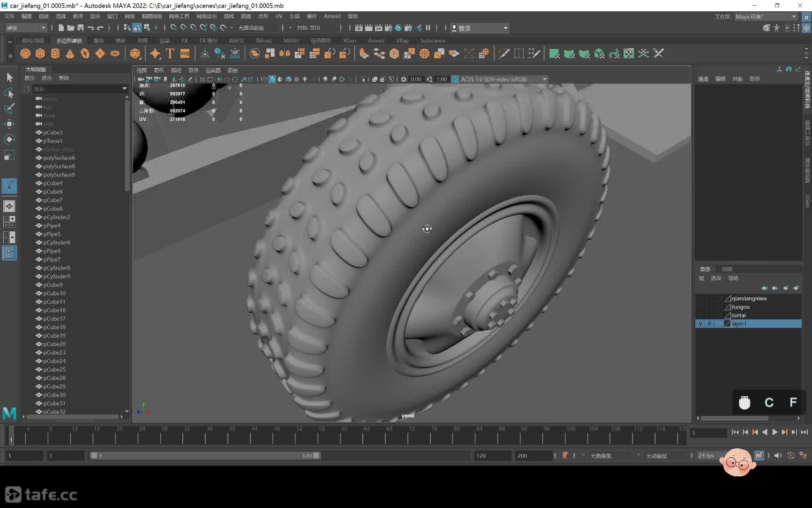
Task: Click the Redo arrow icon
Action: pyautogui.click(x=100, y=28)
